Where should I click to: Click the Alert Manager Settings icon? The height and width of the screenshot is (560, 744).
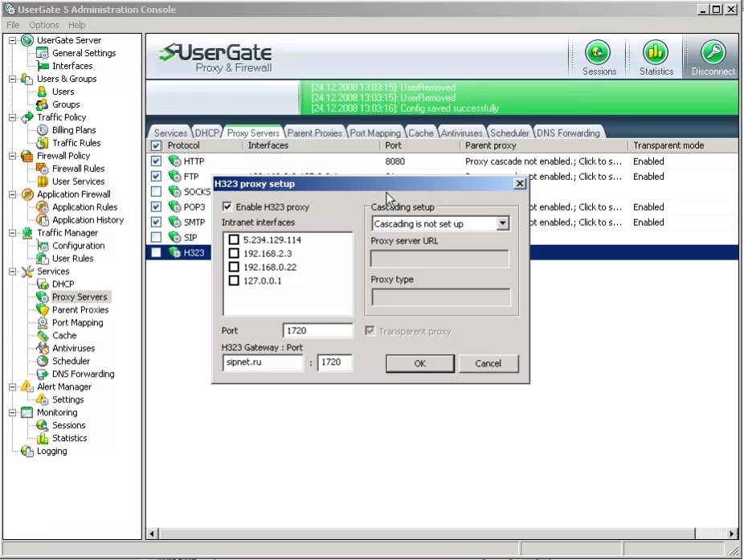(x=43, y=399)
